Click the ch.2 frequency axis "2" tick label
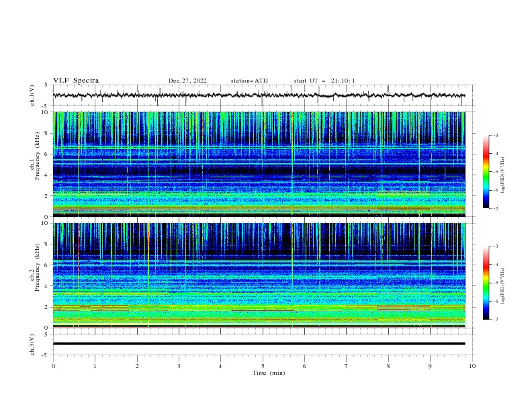 point(48,307)
